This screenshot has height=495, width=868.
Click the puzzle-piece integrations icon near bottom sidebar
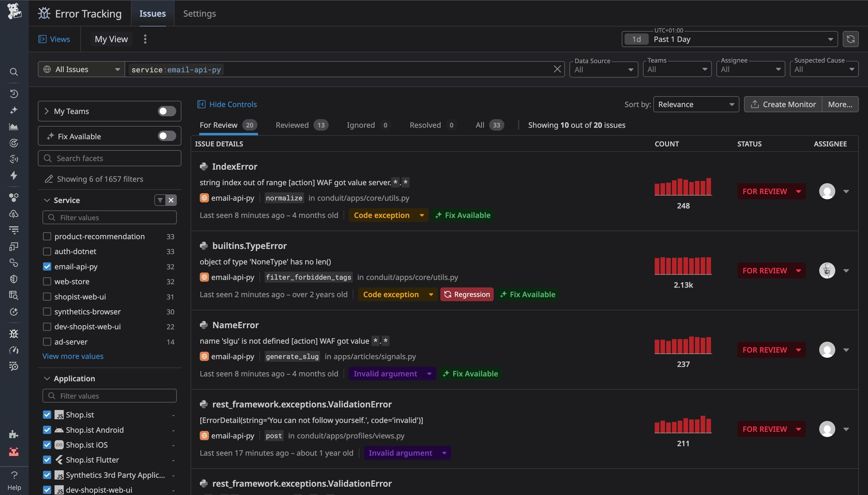click(x=13, y=434)
